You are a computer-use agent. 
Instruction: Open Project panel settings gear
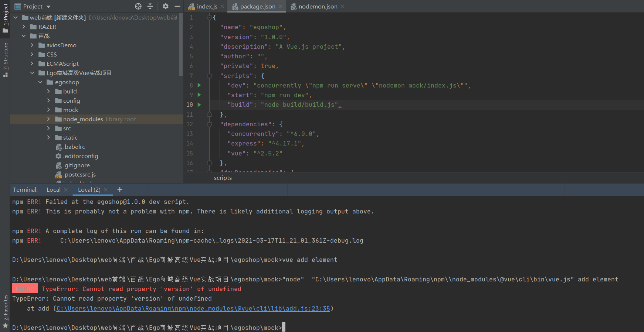point(166,6)
